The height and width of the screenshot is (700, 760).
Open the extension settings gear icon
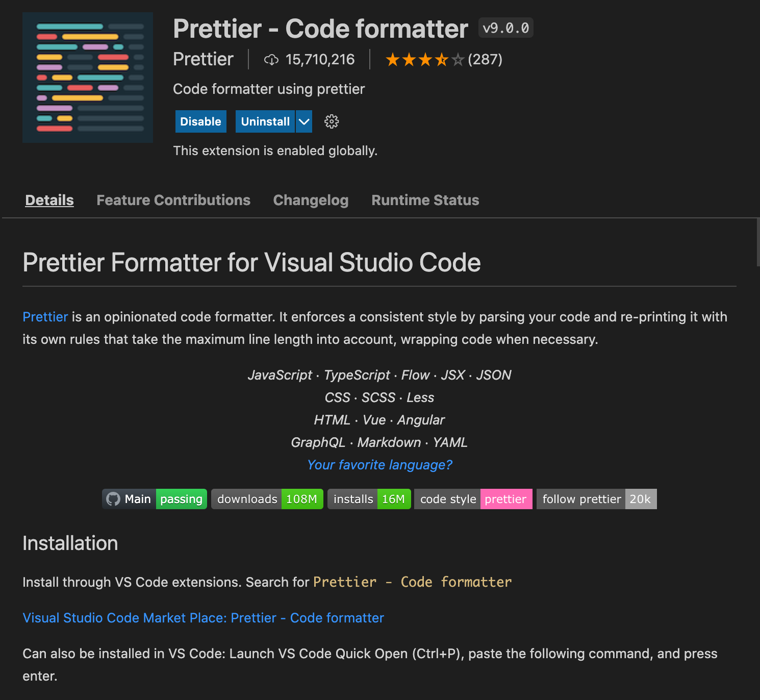coord(332,121)
